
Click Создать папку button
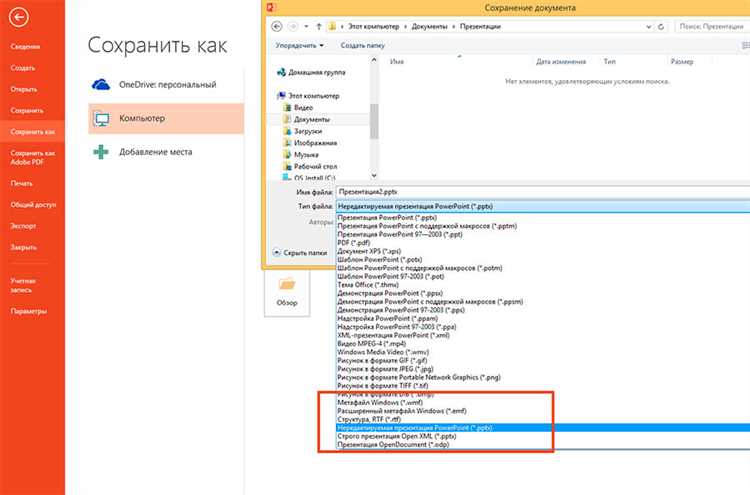pyautogui.click(x=363, y=45)
